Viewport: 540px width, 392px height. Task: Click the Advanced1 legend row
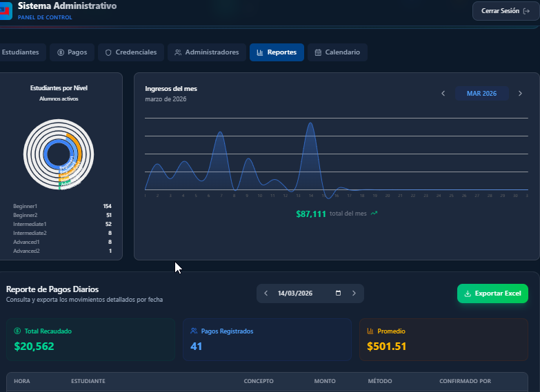pyautogui.click(x=62, y=242)
